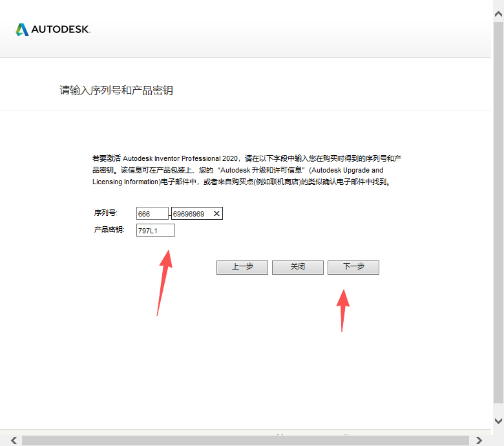
Task: Click the serial number prefix field 666
Action: pyautogui.click(x=152, y=213)
